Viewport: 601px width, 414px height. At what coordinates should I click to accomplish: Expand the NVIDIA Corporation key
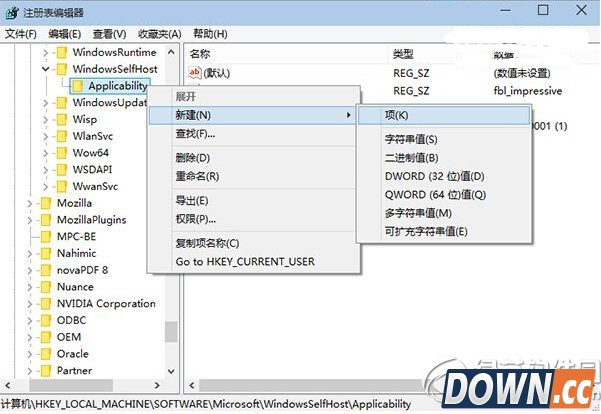30,304
